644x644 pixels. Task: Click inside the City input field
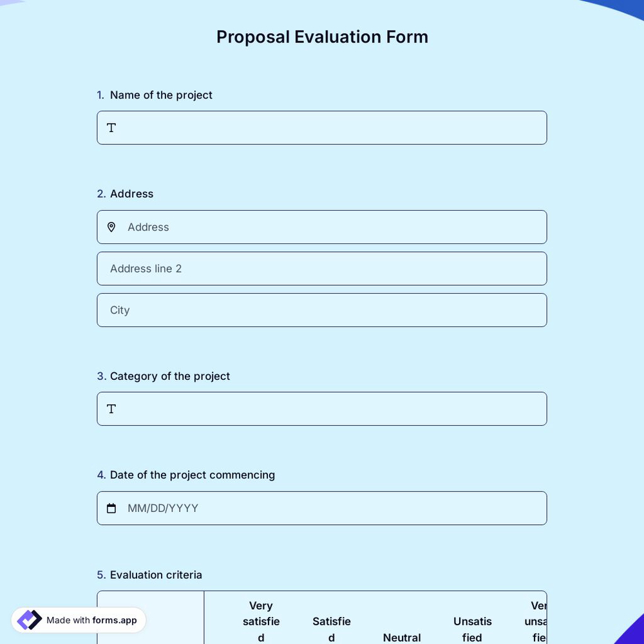[322, 310]
